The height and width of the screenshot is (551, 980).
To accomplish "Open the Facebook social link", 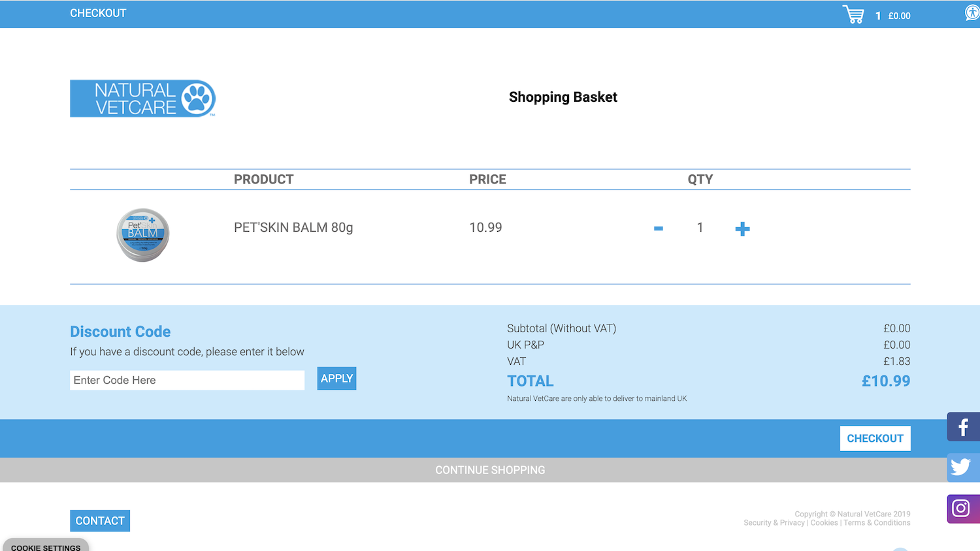I will click(x=963, y=427).
